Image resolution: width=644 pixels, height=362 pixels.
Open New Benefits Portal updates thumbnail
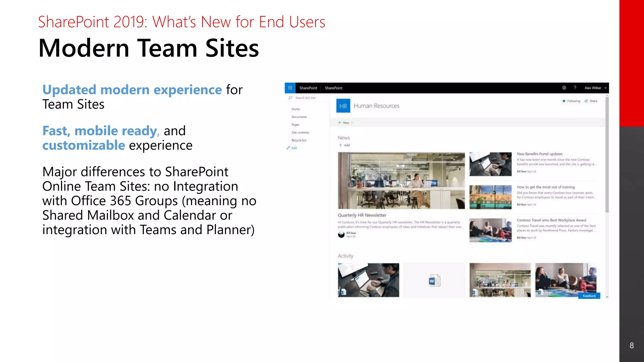tap(491, 164)
